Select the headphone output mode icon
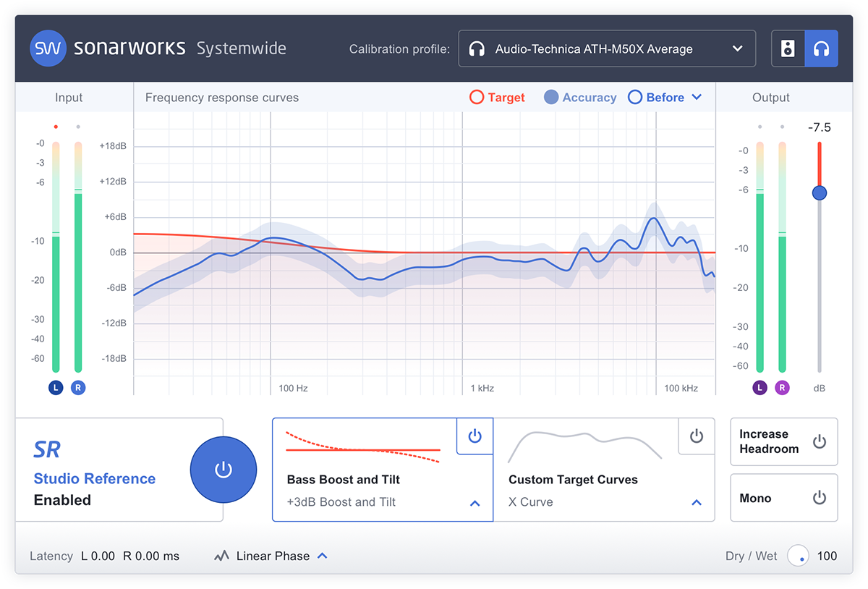 click(x=822, y=48)
